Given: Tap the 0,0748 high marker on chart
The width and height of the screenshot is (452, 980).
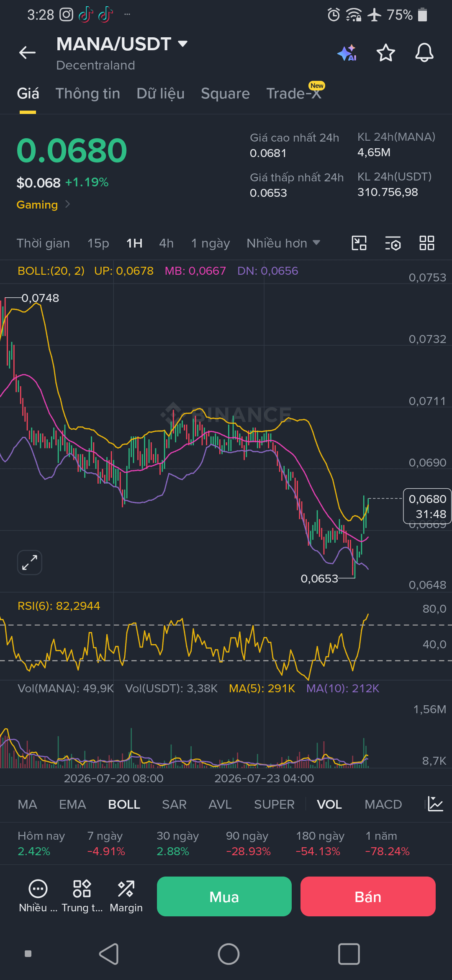Looking at the screenshot, I should click(x=40, y=298).
